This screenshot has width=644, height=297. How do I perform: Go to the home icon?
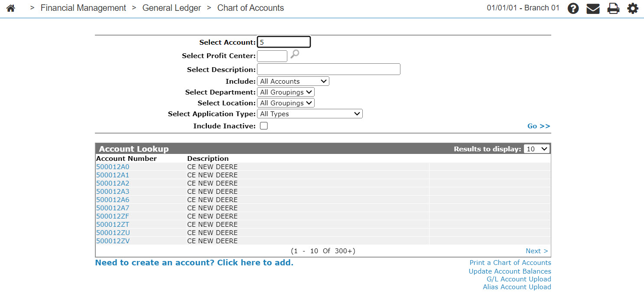[x=11, y=8]
